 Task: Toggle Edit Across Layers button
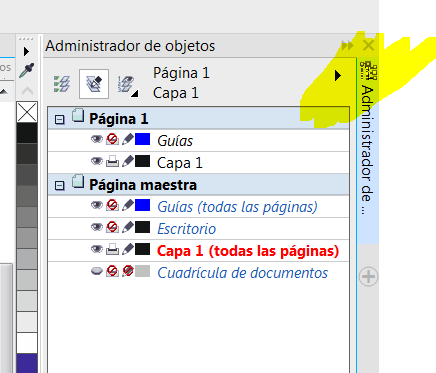click(94, 84)
